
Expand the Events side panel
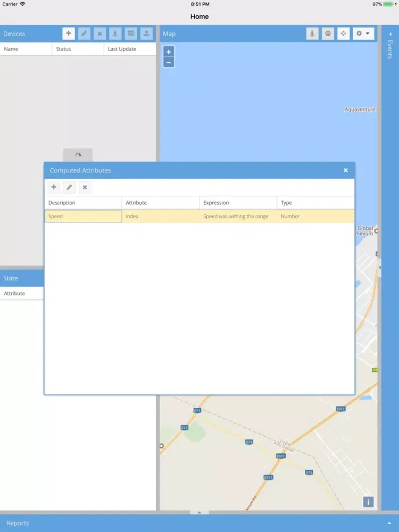click(x=390, y=34)
